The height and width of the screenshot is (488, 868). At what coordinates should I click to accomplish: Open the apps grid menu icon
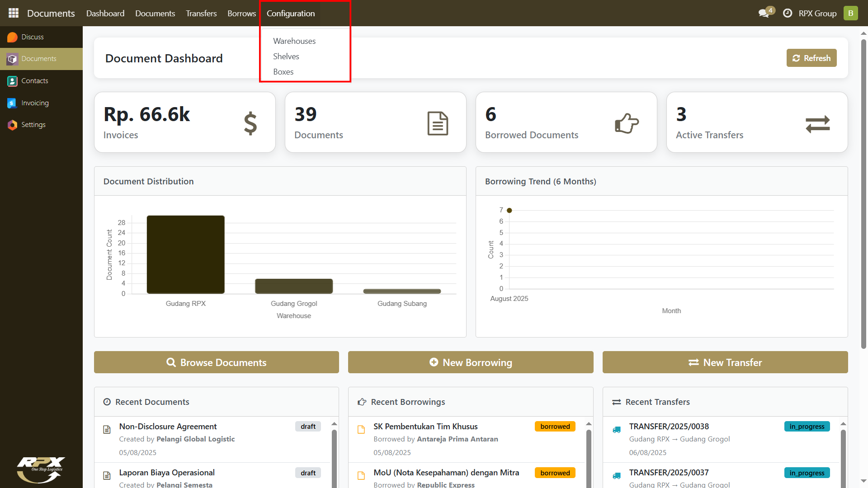14,13
